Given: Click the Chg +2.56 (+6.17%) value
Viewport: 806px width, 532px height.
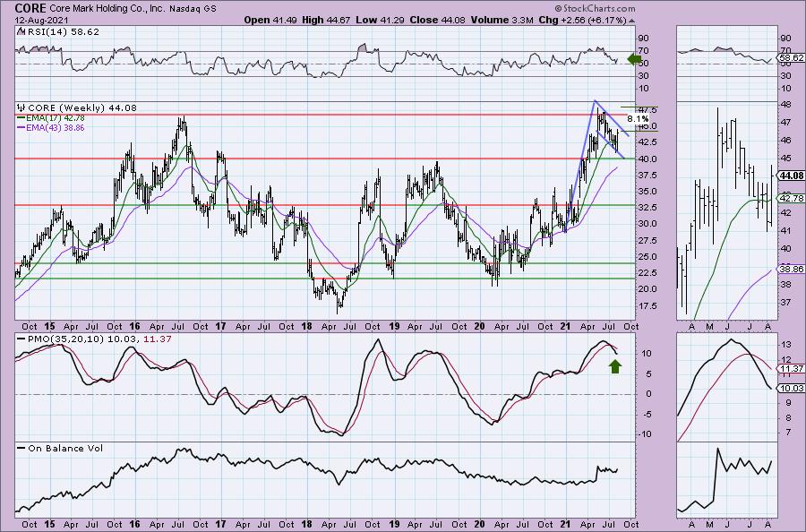Looking at the screenshot, I should point(583,20).
